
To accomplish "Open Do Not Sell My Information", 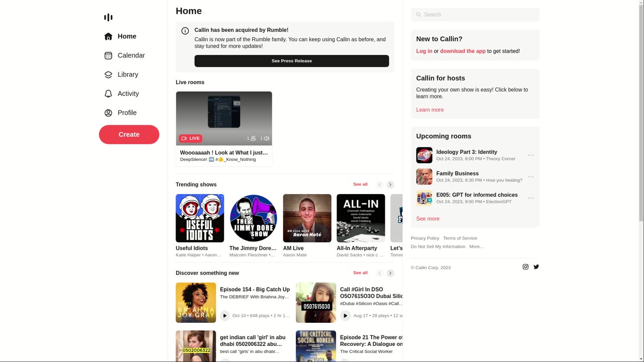I will (x=438, y=246).
